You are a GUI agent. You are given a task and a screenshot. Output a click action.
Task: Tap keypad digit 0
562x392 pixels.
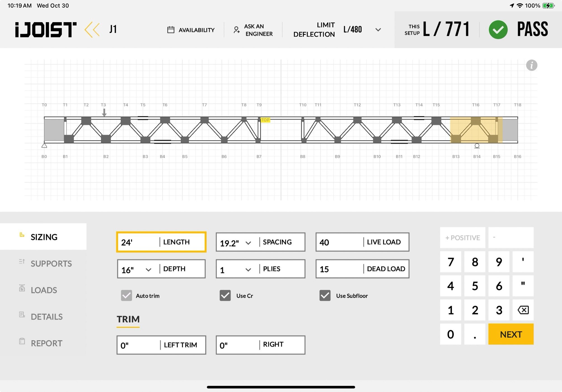(x=451, y=334)
